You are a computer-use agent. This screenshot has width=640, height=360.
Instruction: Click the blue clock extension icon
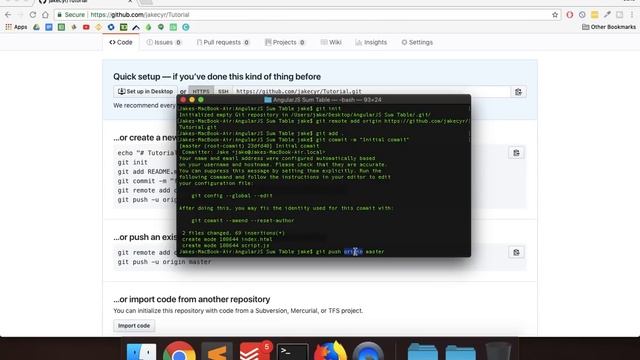582,15
